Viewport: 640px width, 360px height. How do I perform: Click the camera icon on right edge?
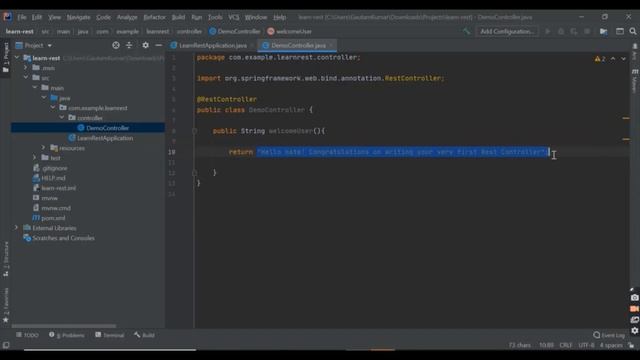pos(634,298)
